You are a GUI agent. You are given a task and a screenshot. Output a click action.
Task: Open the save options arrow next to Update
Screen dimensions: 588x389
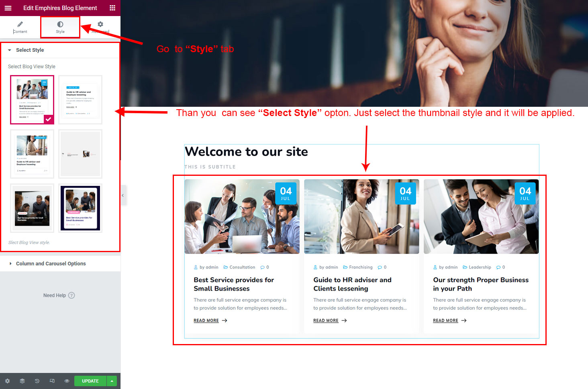pyautogui.click(x=112, y=381)
